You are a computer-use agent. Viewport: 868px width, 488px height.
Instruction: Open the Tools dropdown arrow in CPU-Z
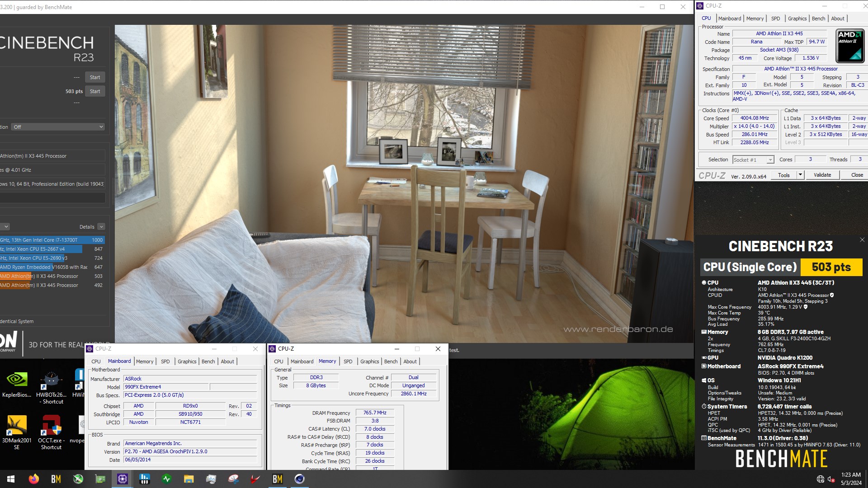[800, 175]
